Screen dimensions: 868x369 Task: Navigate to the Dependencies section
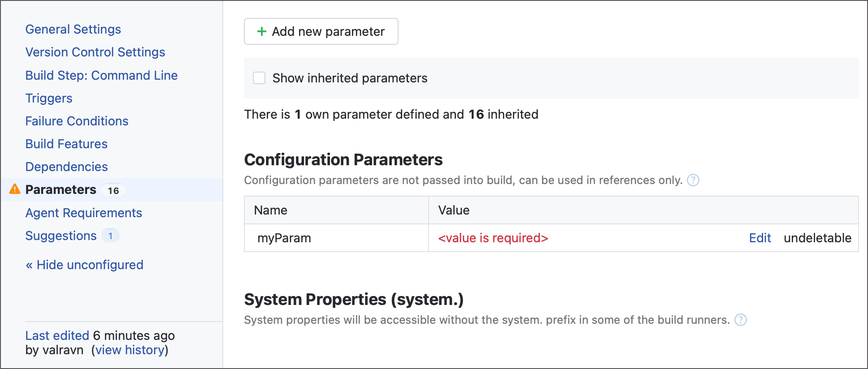(x=66, y=167)
